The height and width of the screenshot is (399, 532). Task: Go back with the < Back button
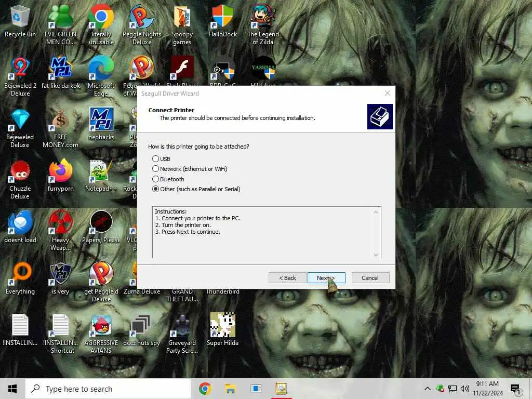(x=287, y=278)
